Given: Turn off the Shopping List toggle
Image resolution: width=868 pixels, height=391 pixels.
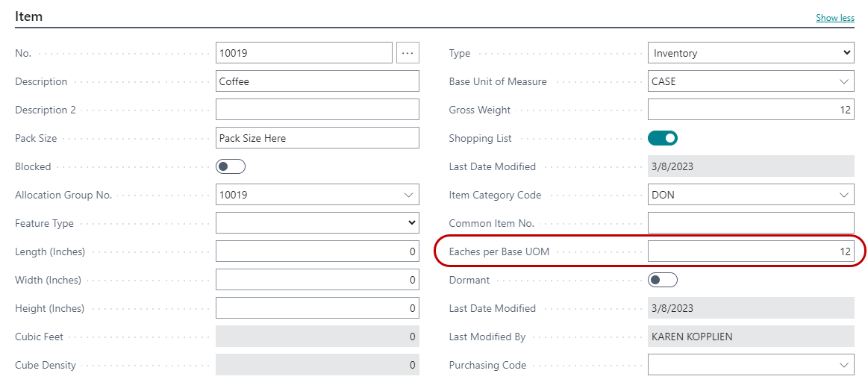Looking at the screenshot, I should click(662, 138).
